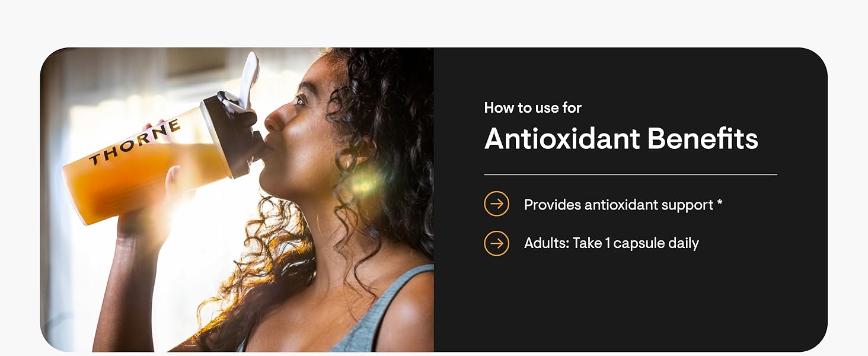
Task: Click the THORNE logo on the bottle
Action: 135,142
